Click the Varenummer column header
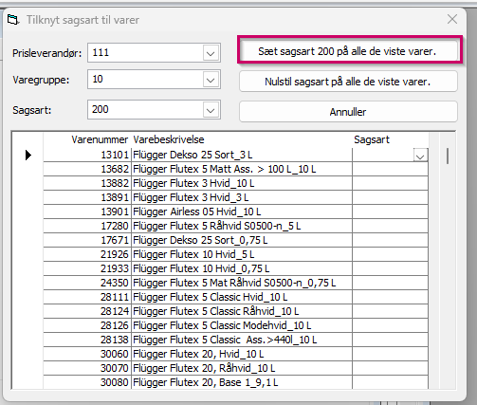The image size is (477, 405). click(99, 140)
